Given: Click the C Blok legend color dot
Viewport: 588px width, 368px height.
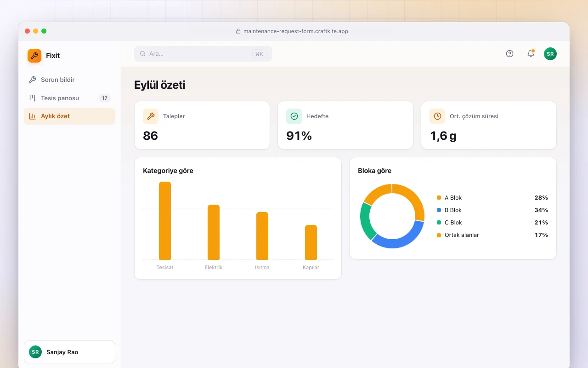Looking at the screenshot, I should pyautogui.click(x=439, y=223).
